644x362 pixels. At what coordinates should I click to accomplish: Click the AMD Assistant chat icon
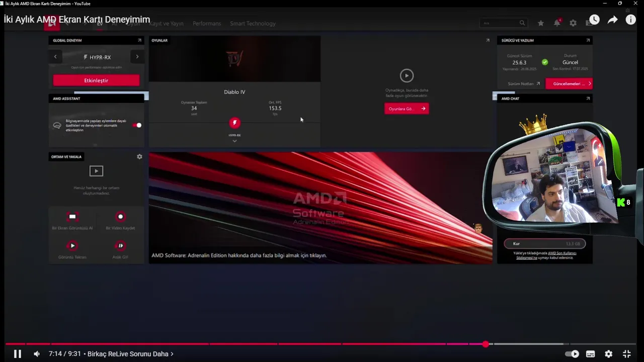click(x=57, y=125)
